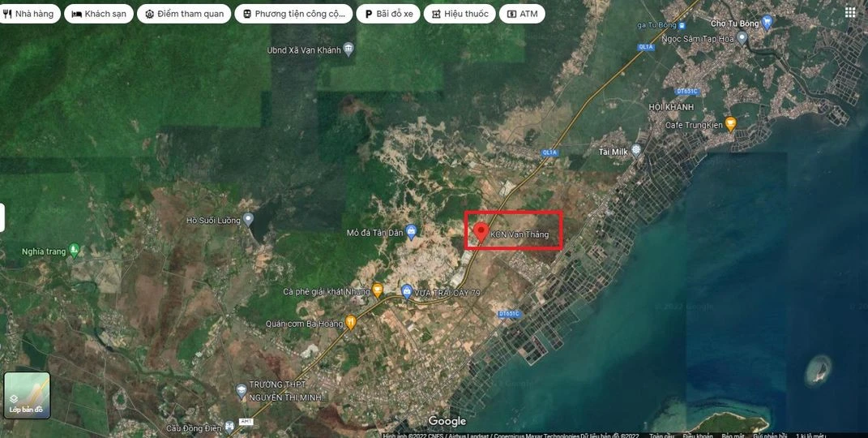Click the Quán cơm Ba Hoàng label
Screen dimensions: 868x438
point(305,324)
